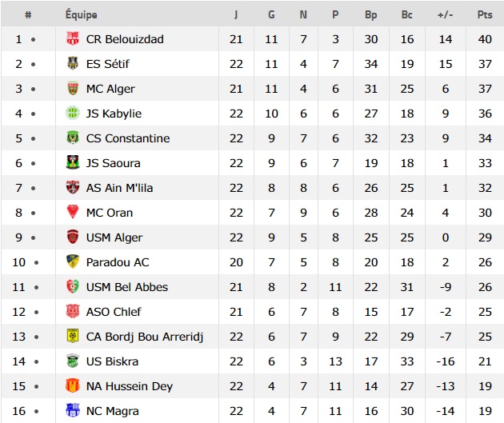This screenshot has height=423, width=504.
Task: Open the CS Constantine team link
Action: [x=128, y=138]
